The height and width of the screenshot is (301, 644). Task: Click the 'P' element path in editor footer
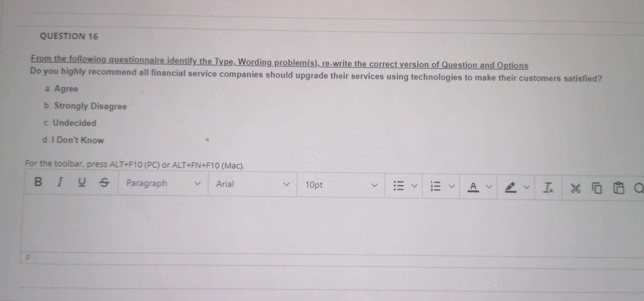pos(28,258)
